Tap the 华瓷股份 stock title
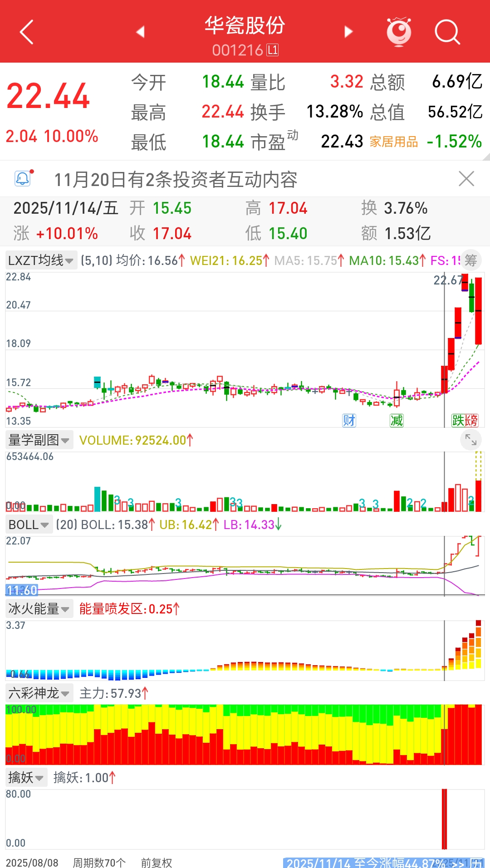 [245, 25]
